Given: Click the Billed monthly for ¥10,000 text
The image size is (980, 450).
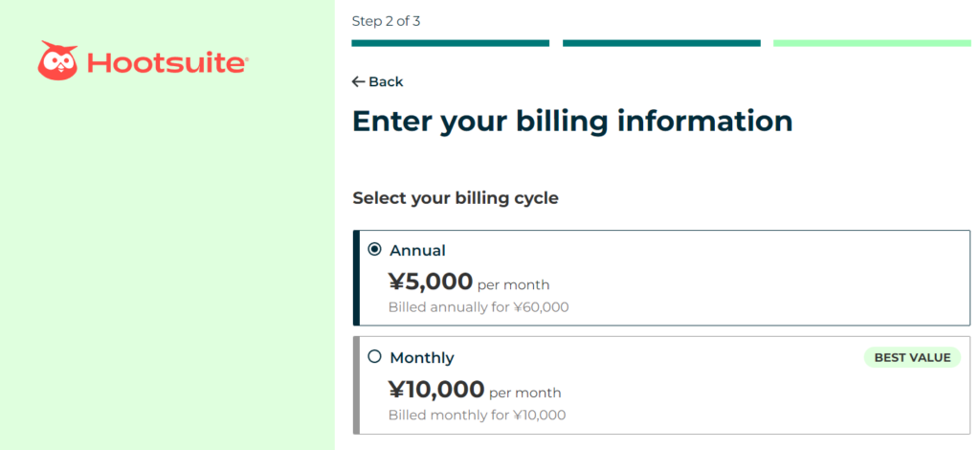Looking at the screenshot, I should [477, 415].
